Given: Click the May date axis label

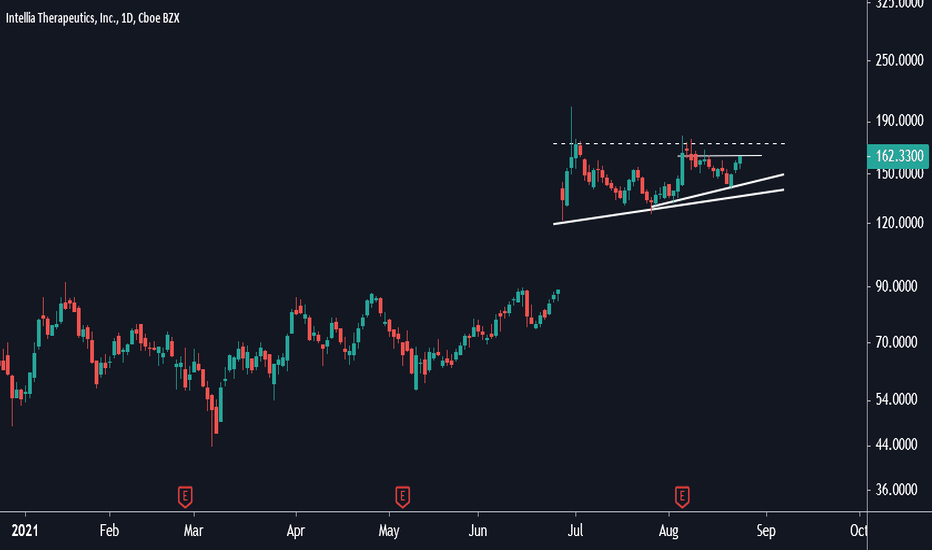Looking at the screenshot, I should [x=389, y=530].
